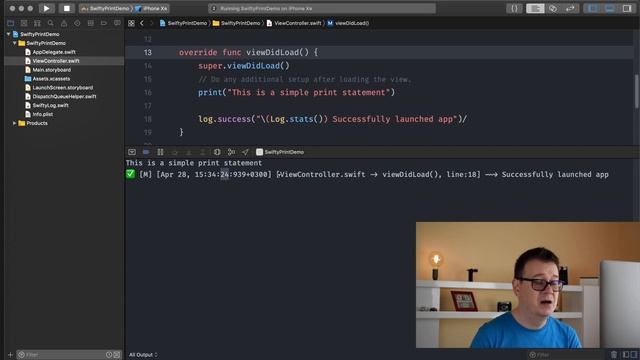Click the activity status bar showing Running SwiftyPrintDemo
The image size is (640, 360).
click(x=322, y=9)
